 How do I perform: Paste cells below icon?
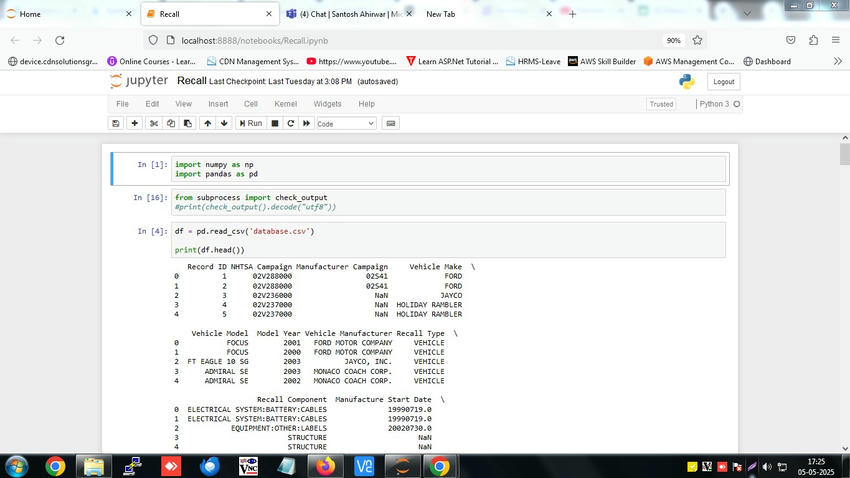(188, 124)
